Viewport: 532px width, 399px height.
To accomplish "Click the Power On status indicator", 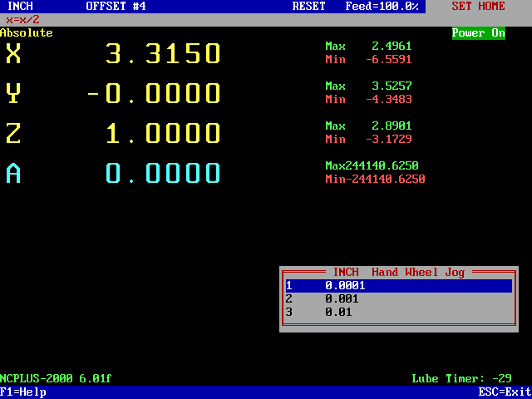I will [479, 33].
